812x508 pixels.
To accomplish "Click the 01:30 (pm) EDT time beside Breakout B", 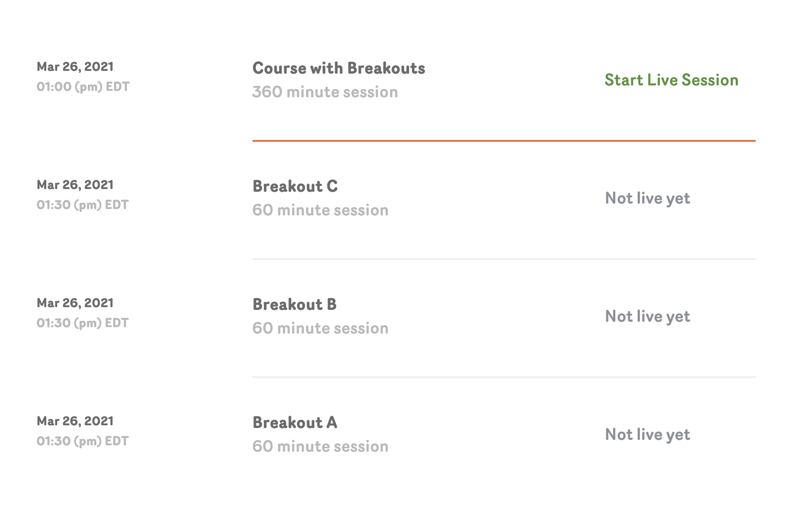I will [x=82, y=323].
